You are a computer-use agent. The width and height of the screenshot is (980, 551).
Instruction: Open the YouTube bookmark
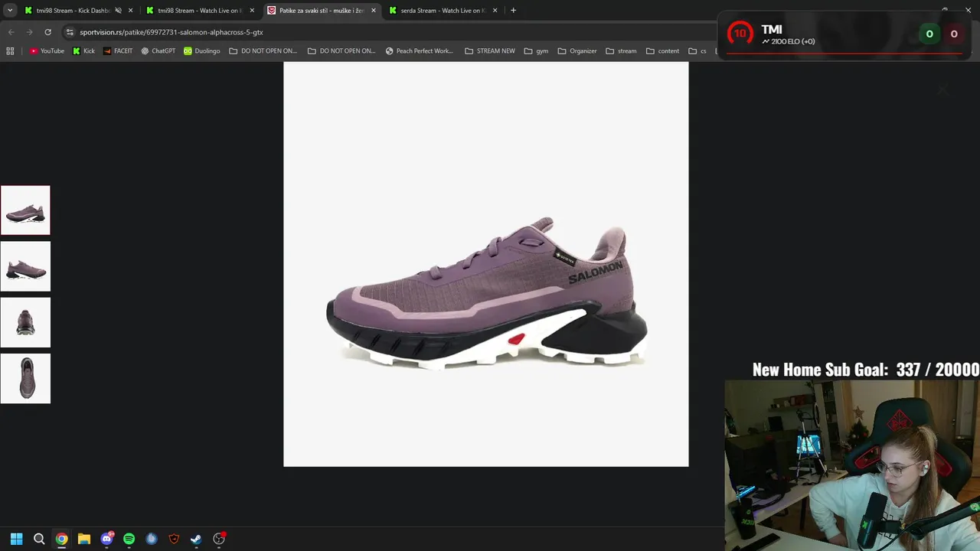tap(47, 51)
